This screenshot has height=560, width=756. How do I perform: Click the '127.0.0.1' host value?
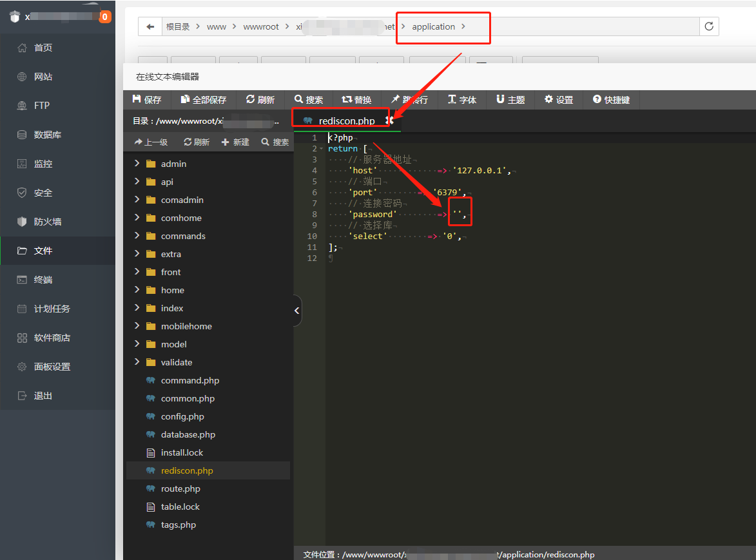click(x=480, y=170)
